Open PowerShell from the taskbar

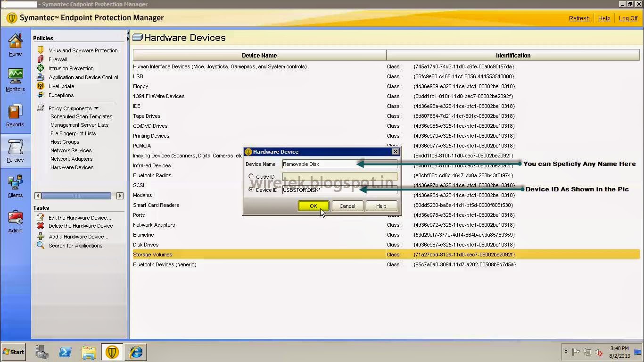pyautogui.click(x=65, y=352)
